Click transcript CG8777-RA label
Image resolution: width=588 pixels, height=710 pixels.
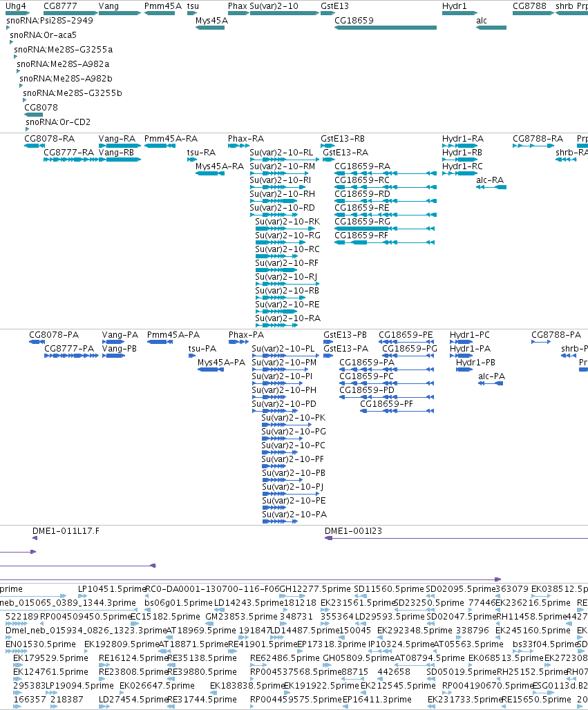coord(68,153)
